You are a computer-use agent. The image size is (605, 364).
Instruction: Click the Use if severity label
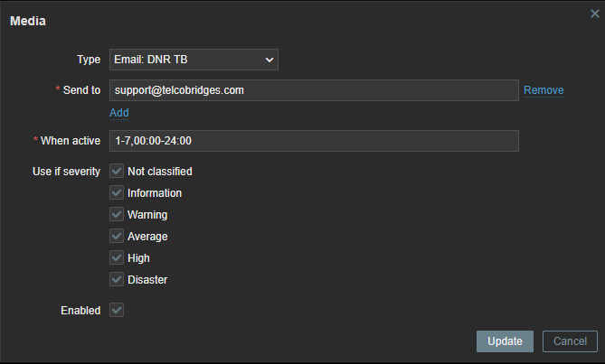tap(66, 172)
